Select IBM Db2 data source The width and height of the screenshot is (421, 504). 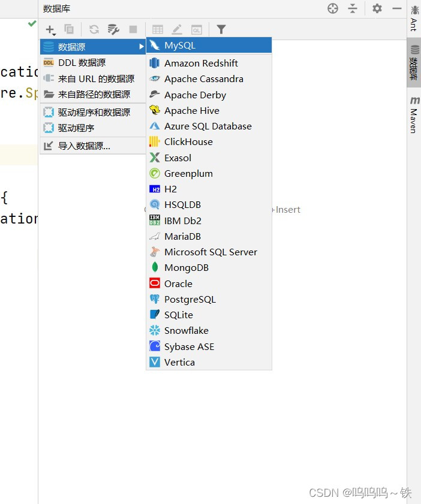[209, 221]
